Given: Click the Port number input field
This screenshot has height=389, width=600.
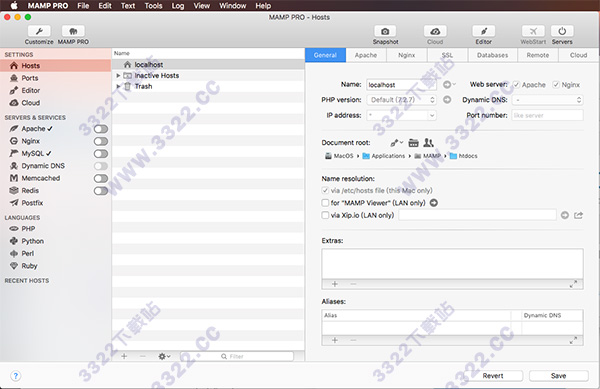Looking at the screenshot, I should [548, 115].
